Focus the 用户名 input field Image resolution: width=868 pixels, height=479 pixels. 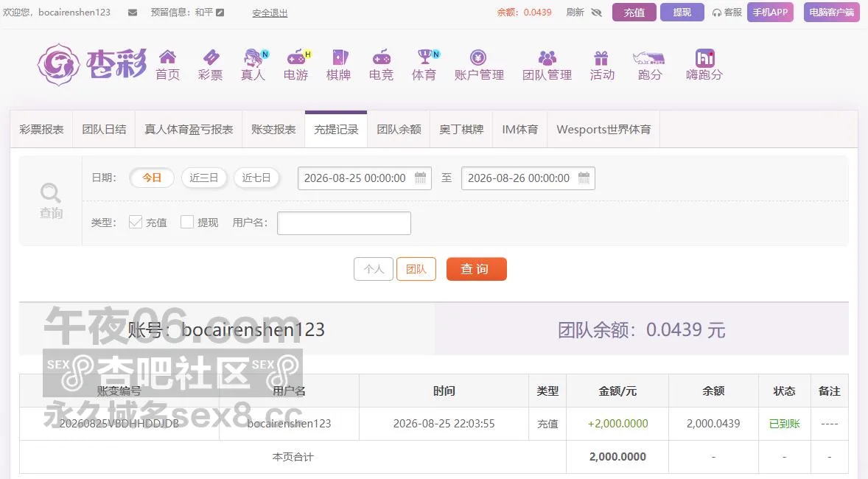[x=344, y=223]
